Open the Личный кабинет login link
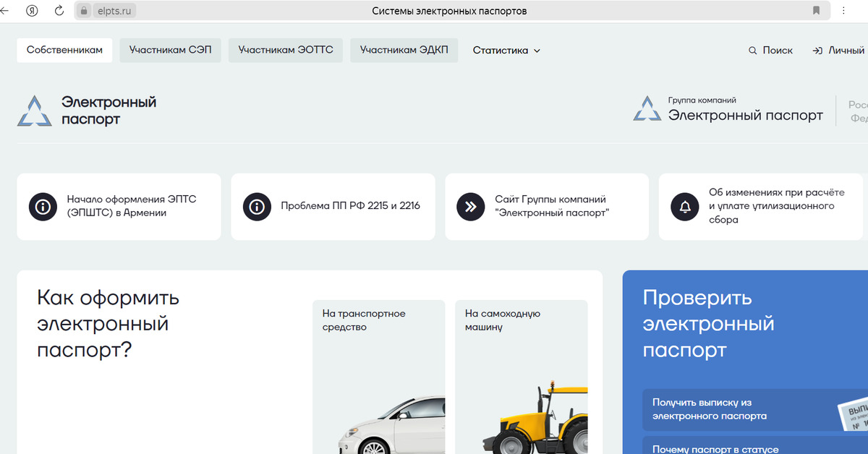868x454 pixels. click(839, 51)
